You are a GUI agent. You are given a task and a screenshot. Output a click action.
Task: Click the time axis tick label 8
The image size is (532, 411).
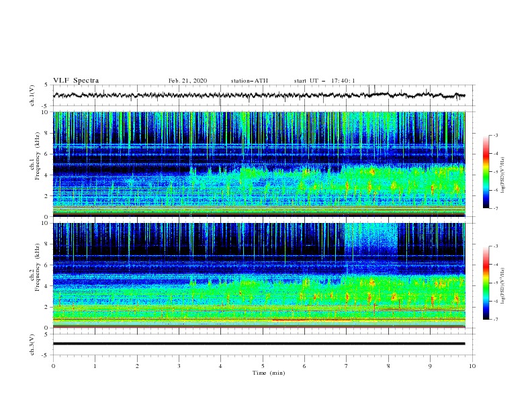click(x=388, y=366)
